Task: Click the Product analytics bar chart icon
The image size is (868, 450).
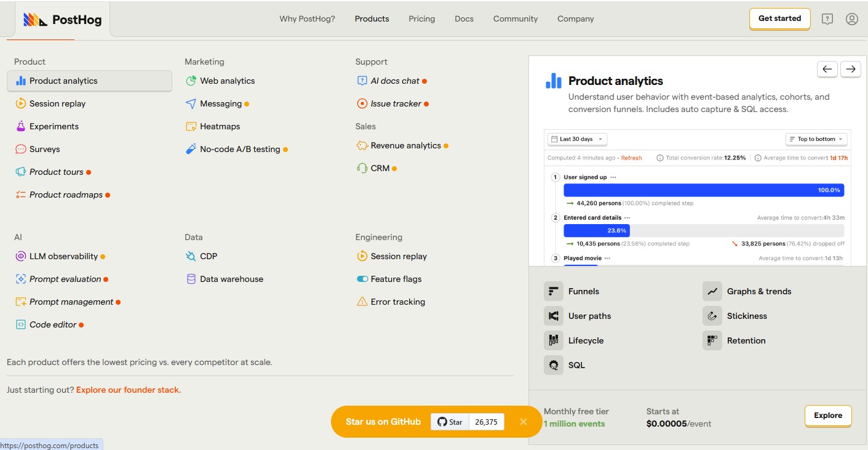Action: [21, 81]
